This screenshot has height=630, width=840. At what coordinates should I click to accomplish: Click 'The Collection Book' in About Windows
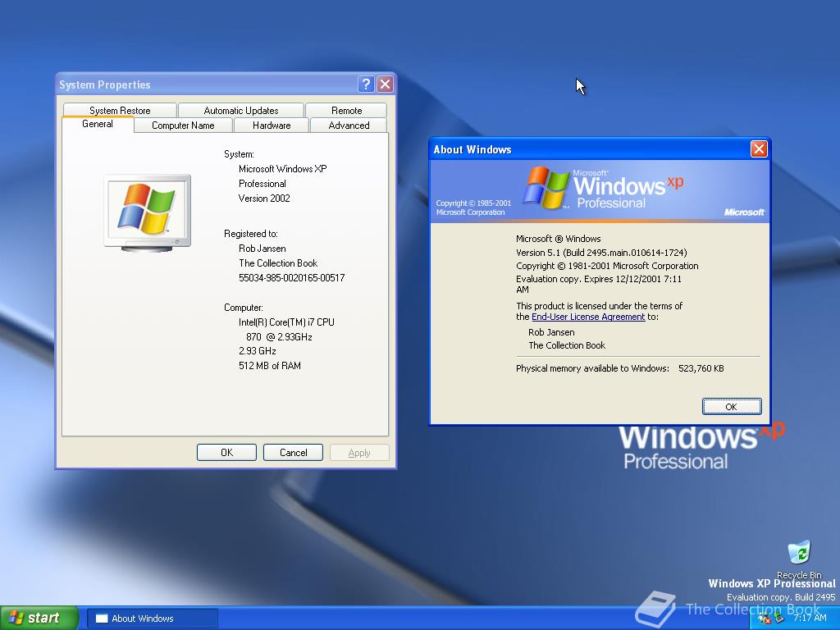coord(567,345)
